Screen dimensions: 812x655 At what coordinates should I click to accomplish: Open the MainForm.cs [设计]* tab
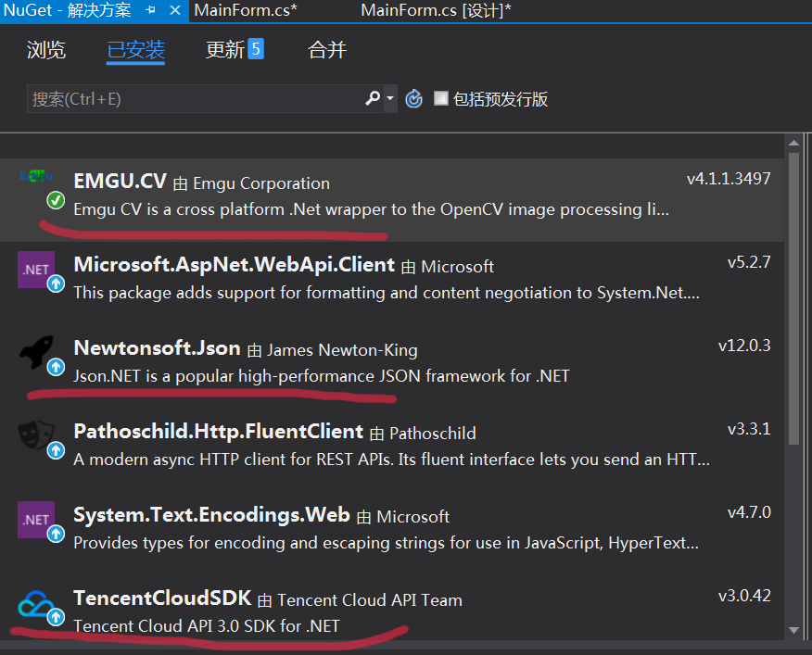coord(436,10)
